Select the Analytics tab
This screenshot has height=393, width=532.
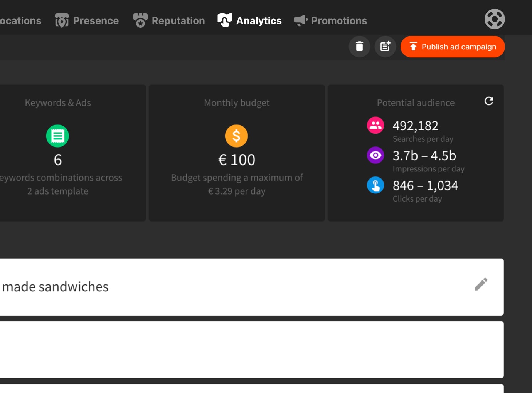point(250,21)
